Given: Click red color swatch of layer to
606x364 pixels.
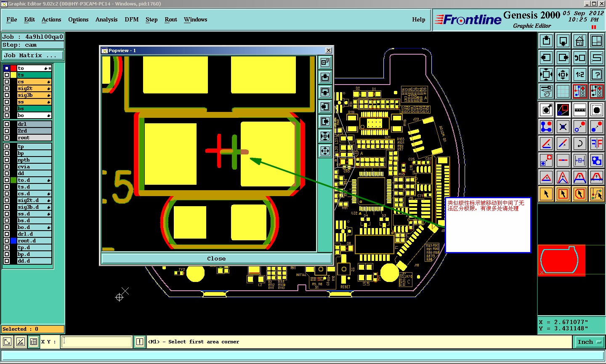Looking at the screenshot, I should (13, 68).
